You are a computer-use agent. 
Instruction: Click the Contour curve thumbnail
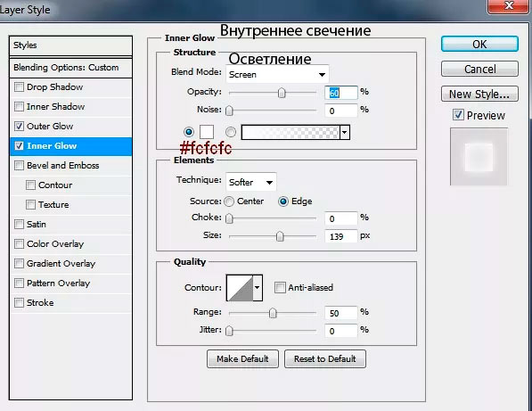click(x=240, y=288)
